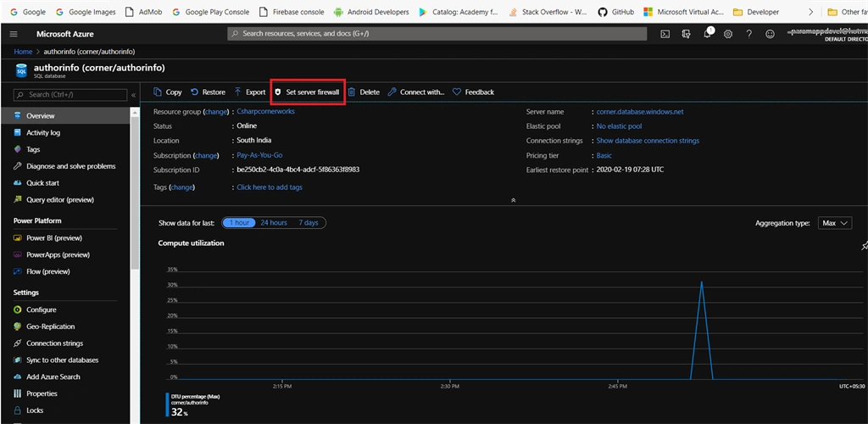Click the Subscription ID value
Viewport: 868px width, 424px height.
pos(298,170)
